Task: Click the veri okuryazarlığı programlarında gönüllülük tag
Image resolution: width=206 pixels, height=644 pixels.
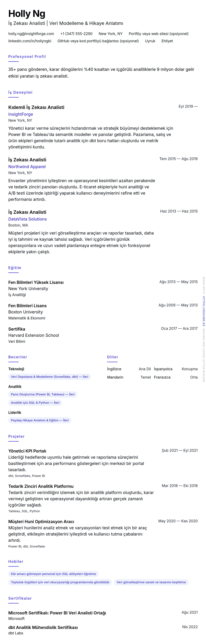Action: tap(60, 582)
